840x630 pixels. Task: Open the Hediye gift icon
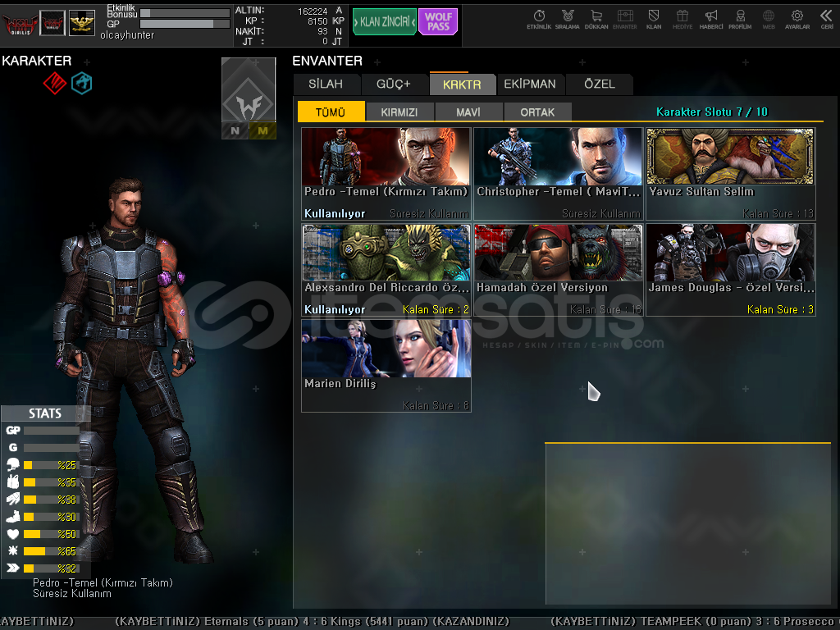pyautogui.click(x=682, y=20)
